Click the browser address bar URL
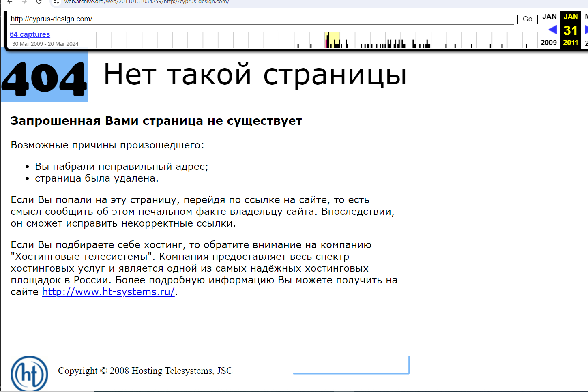 pyautogui.click(x=146, y=2)
